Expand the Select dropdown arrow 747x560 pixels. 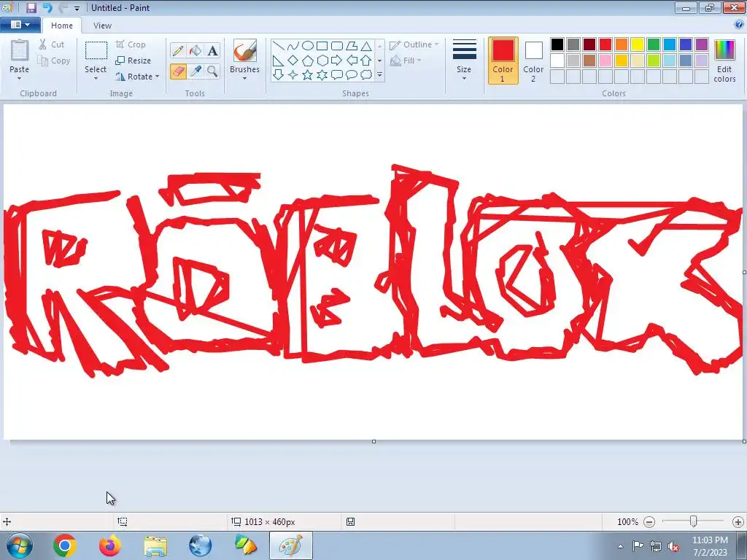(x=96, y=79)
